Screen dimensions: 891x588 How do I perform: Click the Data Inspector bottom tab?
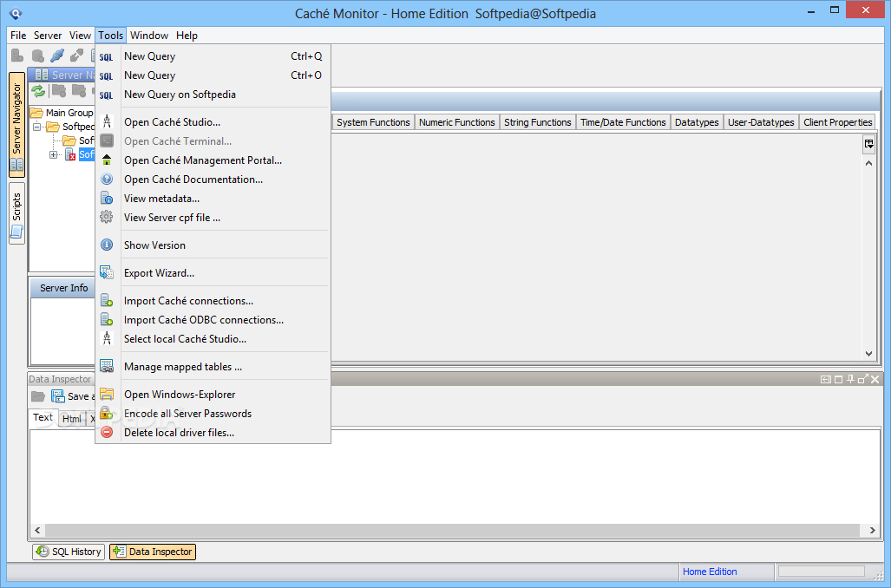(x=153, y=552)
